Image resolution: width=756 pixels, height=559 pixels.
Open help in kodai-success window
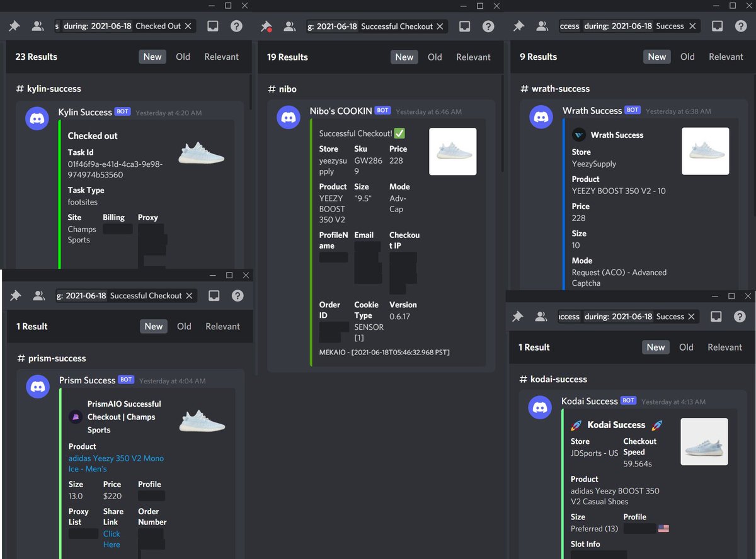[x=740, y=317]
